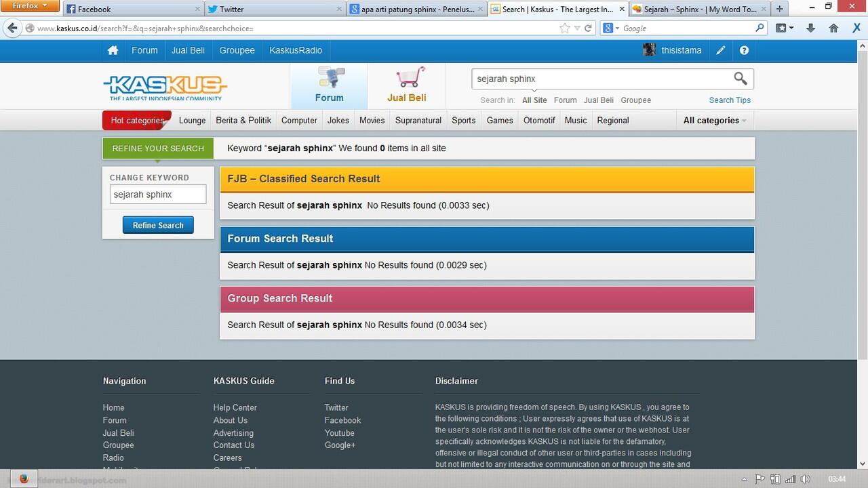Click the Change Keyword input field
This screenshot has height=488, width=868.
[158, 195]
